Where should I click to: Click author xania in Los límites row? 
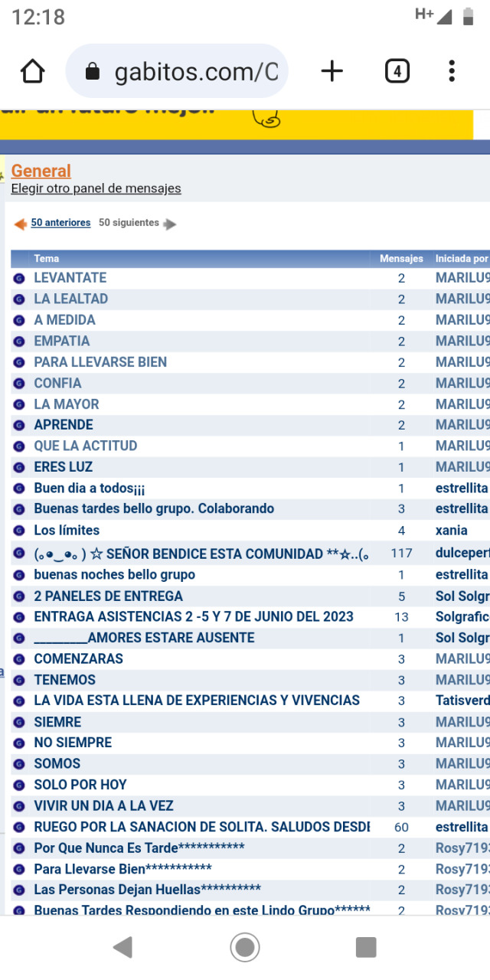tap(452, 530)
